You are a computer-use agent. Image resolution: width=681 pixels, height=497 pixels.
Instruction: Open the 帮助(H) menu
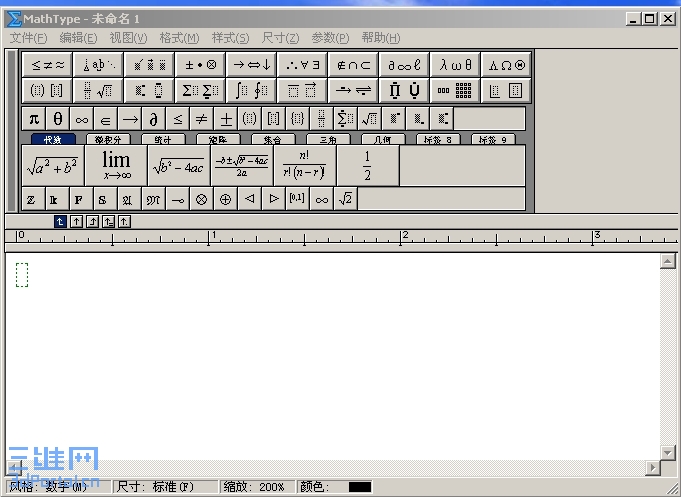(x=380, y=38)
